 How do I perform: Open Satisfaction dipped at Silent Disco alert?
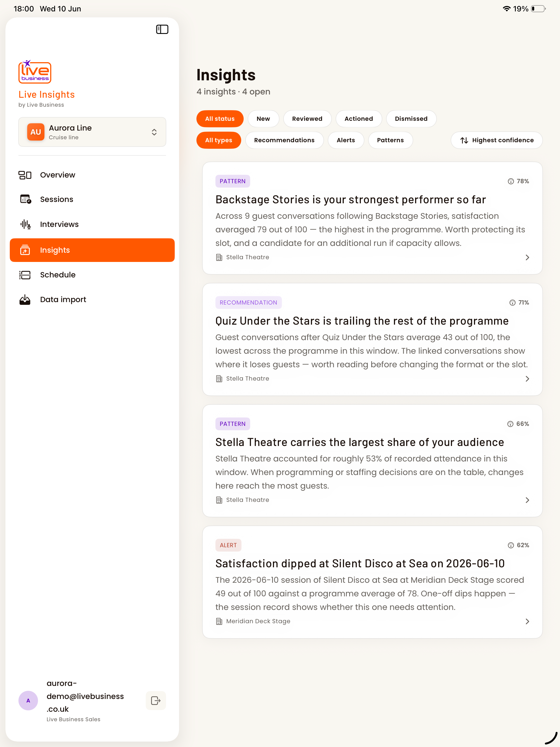click(372, 582)
